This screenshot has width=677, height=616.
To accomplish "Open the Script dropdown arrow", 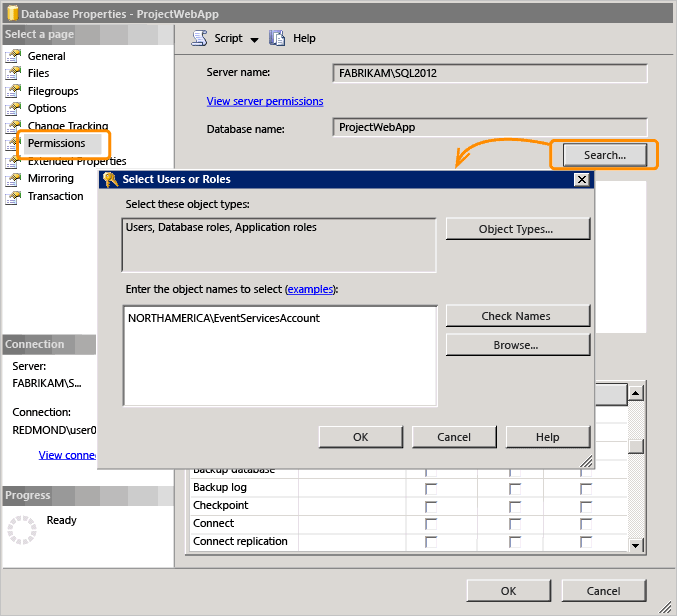I will click(x=254, y=40).
